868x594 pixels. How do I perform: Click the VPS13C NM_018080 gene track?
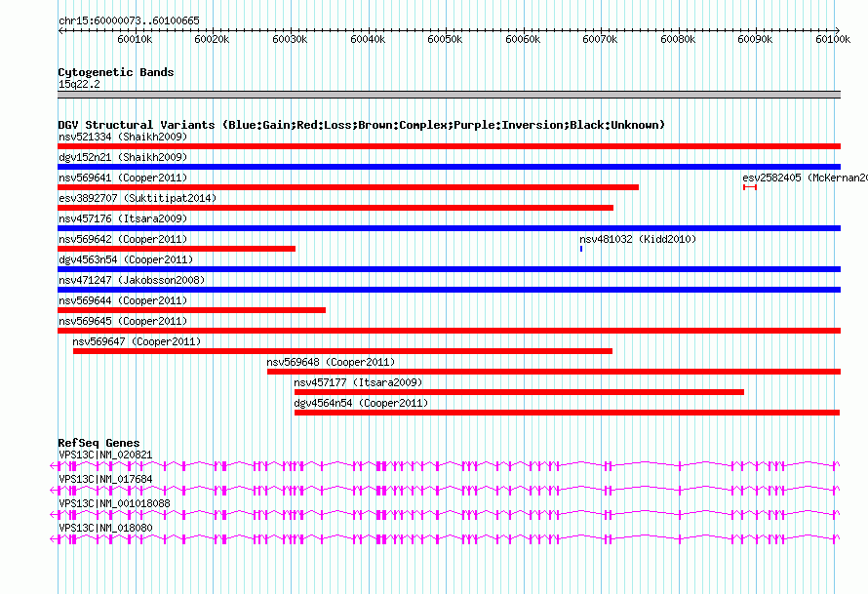(x=445, y=539)
